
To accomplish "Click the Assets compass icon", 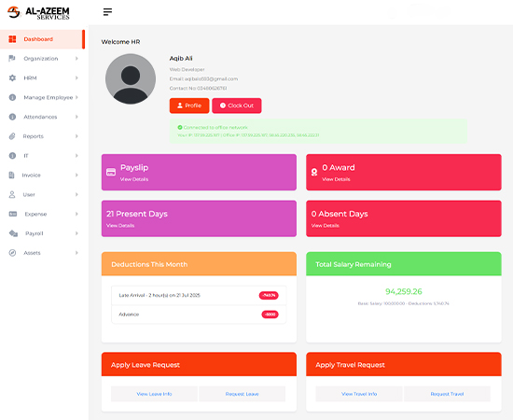I will 12,253.
